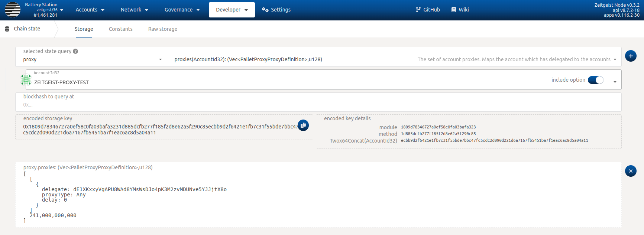This screenshot has height=235, width=644.
Task: Switch to the Constants tab
Action: click(x=120, y=29)
